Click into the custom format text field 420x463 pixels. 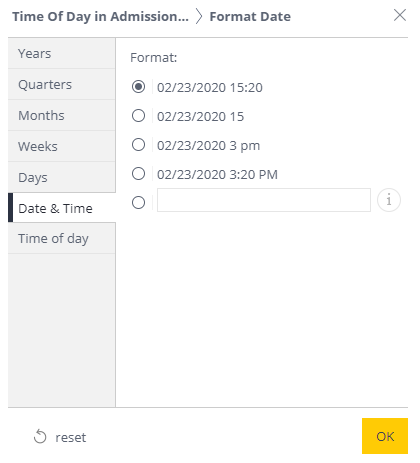click(x=264, y=200)
